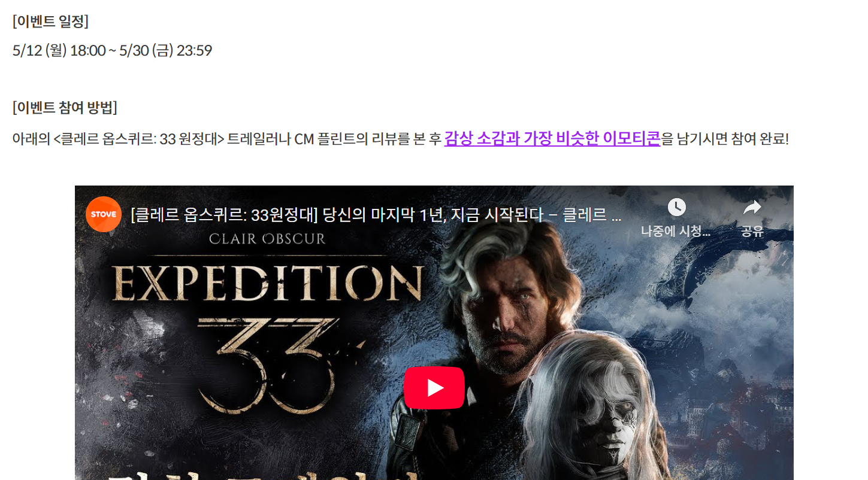Open the video title link for 클레르 옵스퀴르: 33원정대

click(x=376, y=215)
